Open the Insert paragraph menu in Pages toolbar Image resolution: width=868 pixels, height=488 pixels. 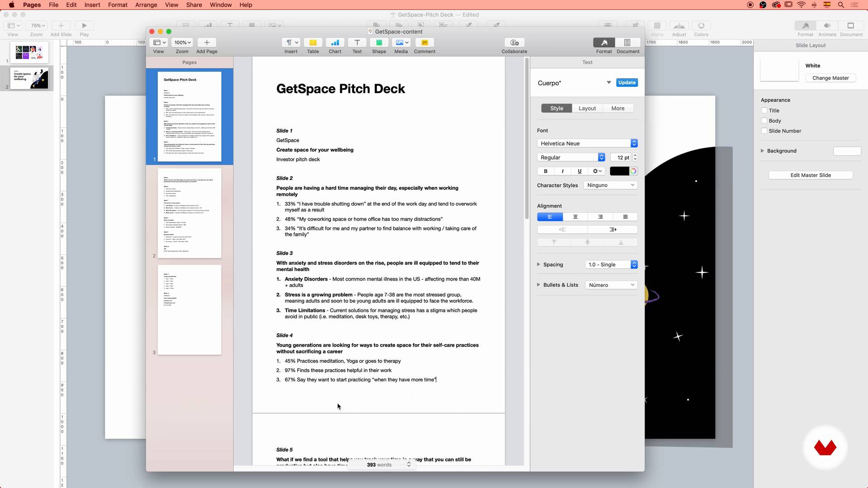[291, 42]
